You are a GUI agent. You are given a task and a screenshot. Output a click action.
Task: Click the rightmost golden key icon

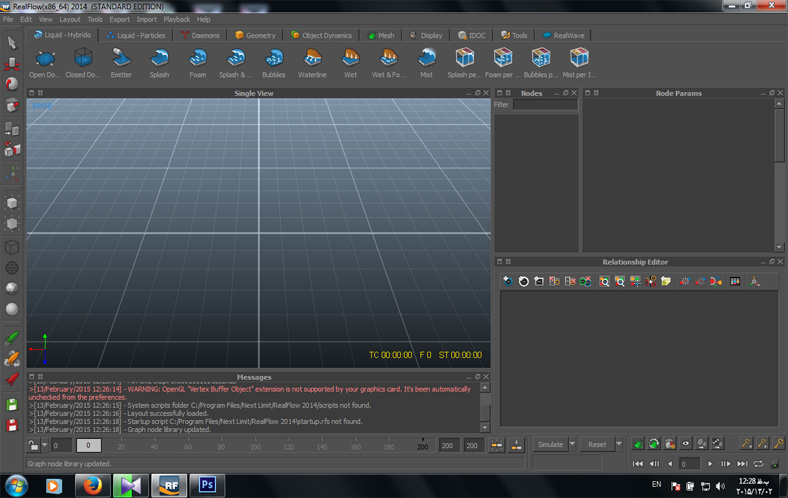click(778, 444)
